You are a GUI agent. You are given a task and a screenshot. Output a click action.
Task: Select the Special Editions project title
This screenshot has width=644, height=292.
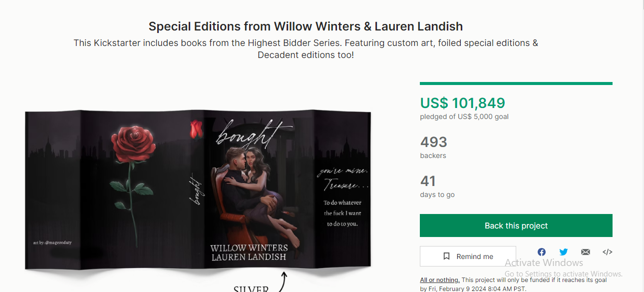tap(306, 26)
